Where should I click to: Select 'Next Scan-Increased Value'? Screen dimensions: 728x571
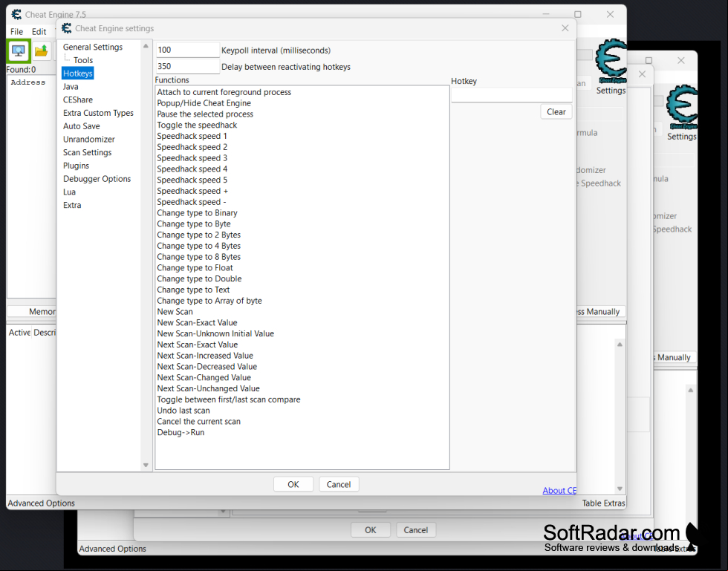point(205,356)
